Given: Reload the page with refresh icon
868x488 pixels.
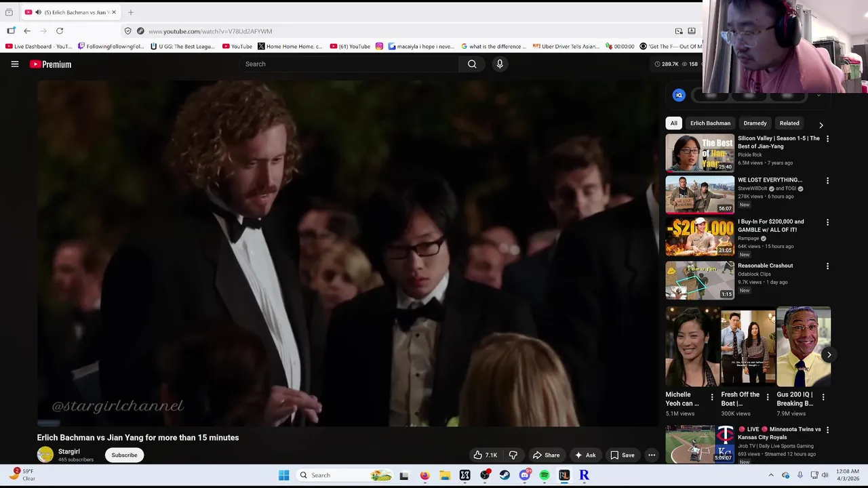Looking at the screenshot, I should [x=60, y=31].
